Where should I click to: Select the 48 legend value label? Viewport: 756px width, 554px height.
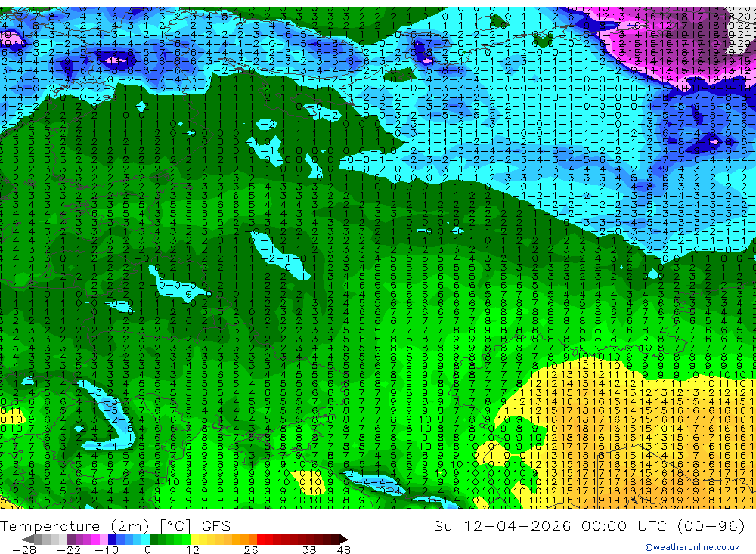pyautogui.click(x=344, y=549)
